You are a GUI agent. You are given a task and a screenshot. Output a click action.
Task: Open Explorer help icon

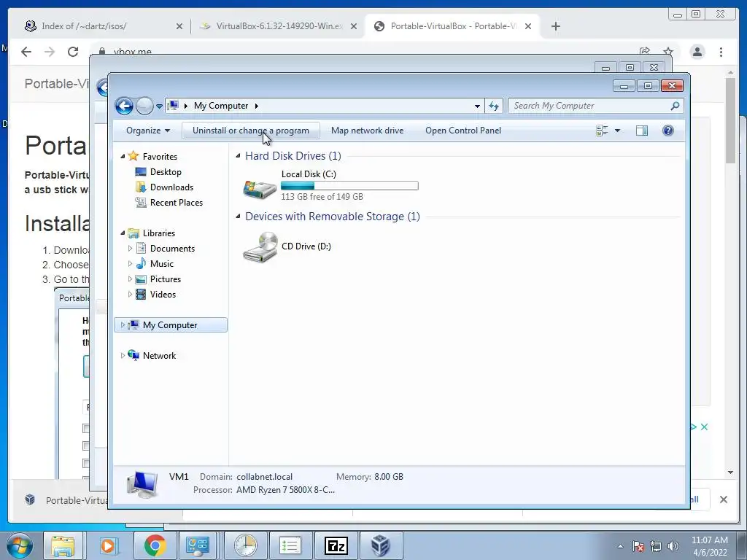pos(668,131)
